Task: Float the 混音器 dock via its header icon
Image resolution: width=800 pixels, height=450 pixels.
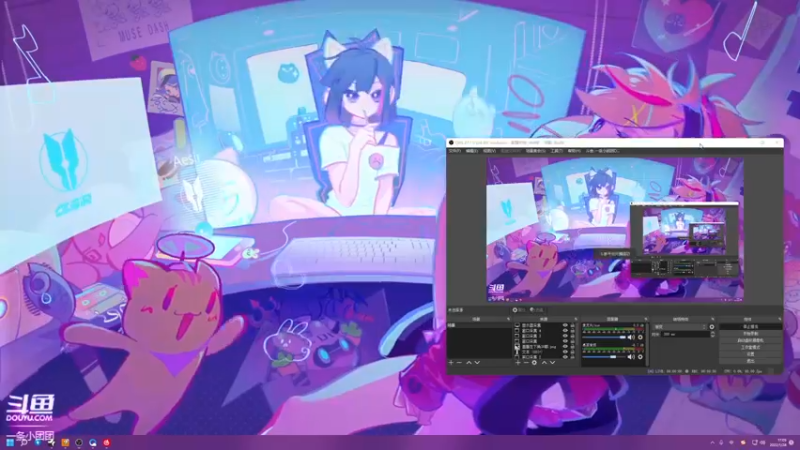Action: [645, 319]
